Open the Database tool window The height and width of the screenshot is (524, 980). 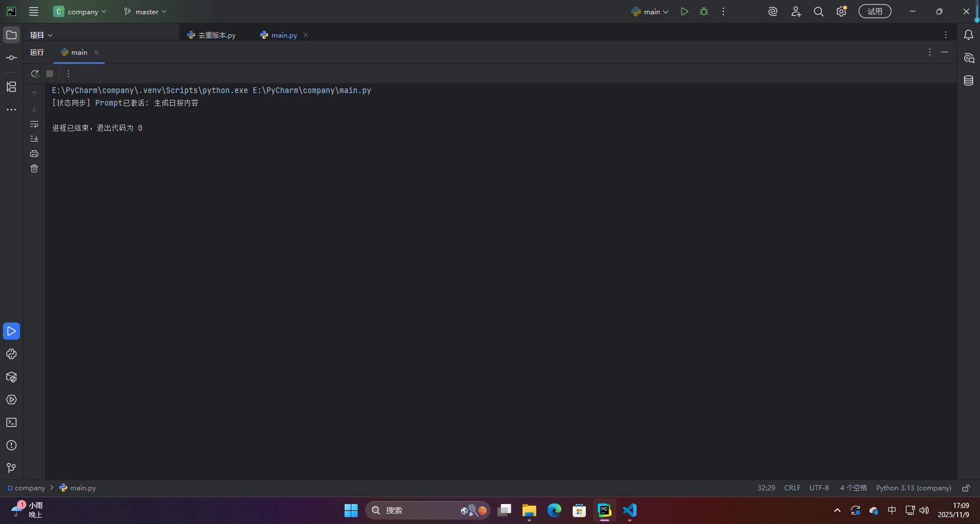tap(969, 80)
